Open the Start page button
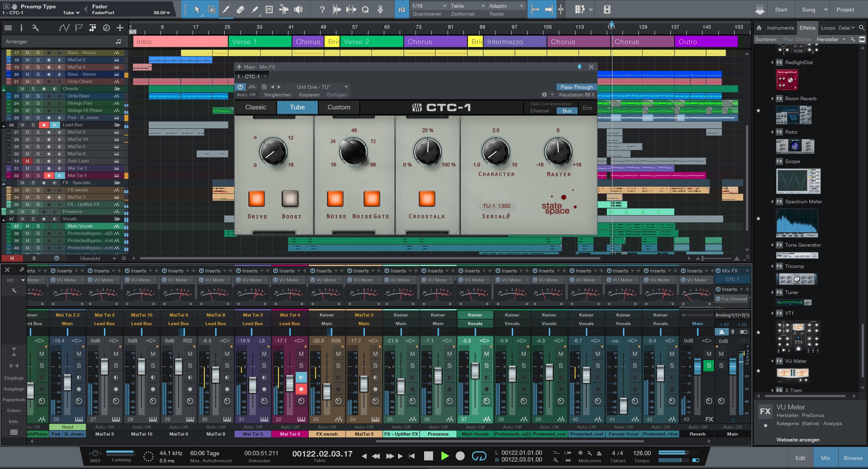 (781, 10)
